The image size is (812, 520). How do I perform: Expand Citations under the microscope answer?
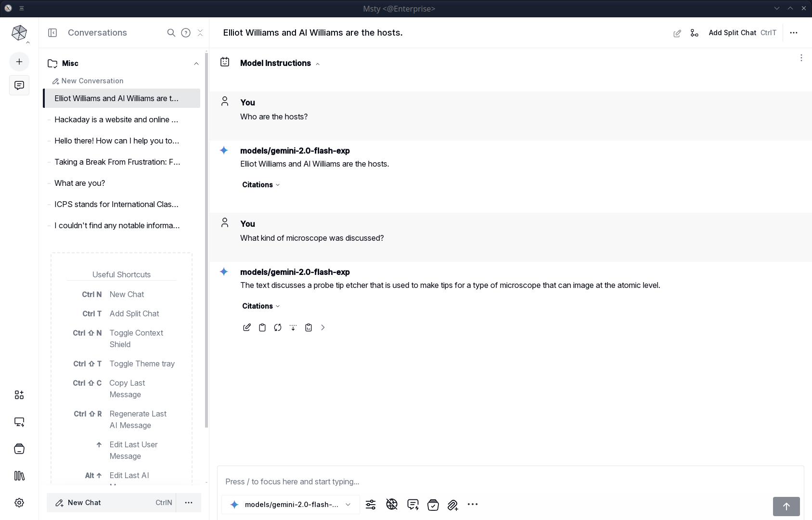(x=260, y=306)
